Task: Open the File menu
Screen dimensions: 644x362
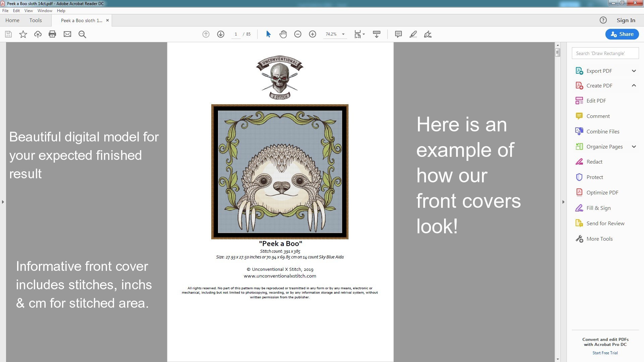Action: point(5,11)
